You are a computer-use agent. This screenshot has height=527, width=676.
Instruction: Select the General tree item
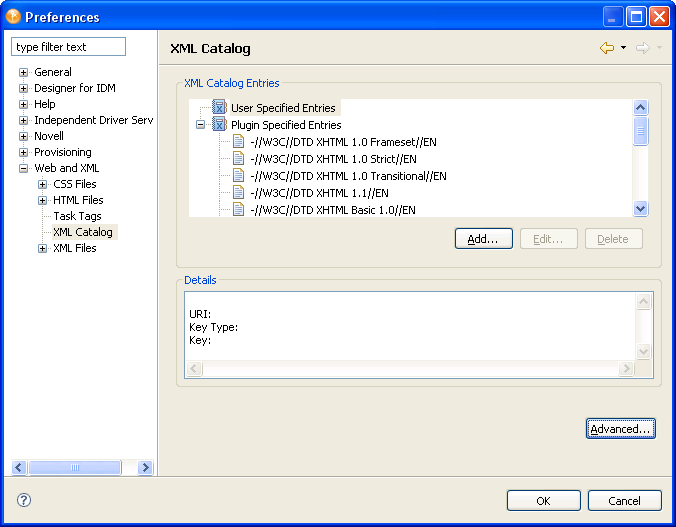(53, 72)
